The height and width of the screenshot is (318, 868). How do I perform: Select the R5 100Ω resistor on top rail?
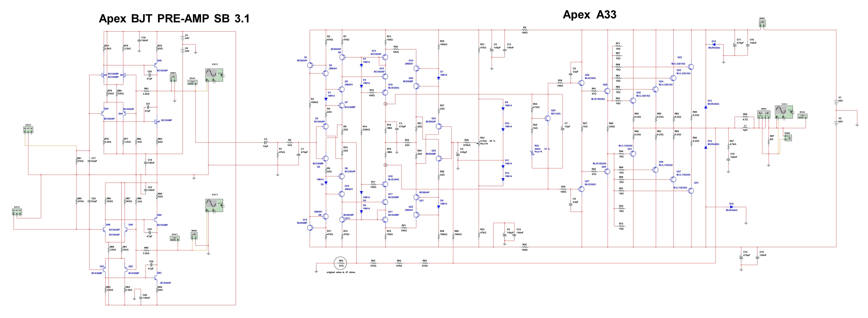(524, 30)
